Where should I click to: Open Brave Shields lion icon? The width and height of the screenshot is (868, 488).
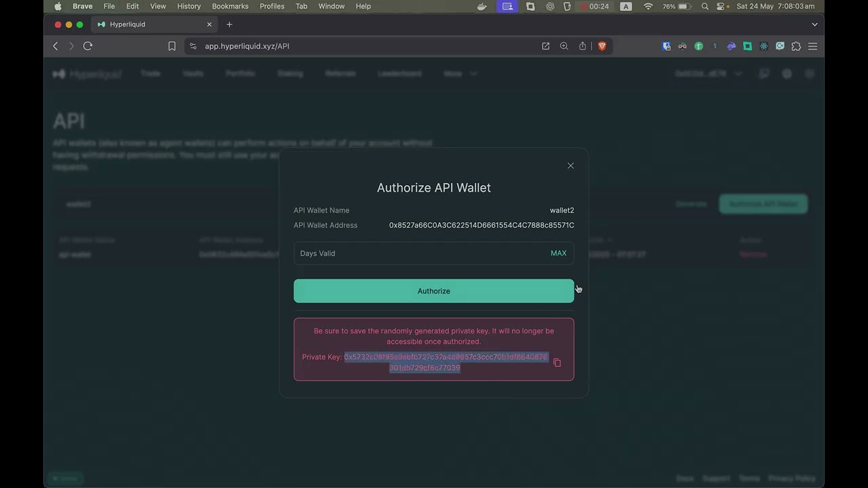click(x=601, y=46)
